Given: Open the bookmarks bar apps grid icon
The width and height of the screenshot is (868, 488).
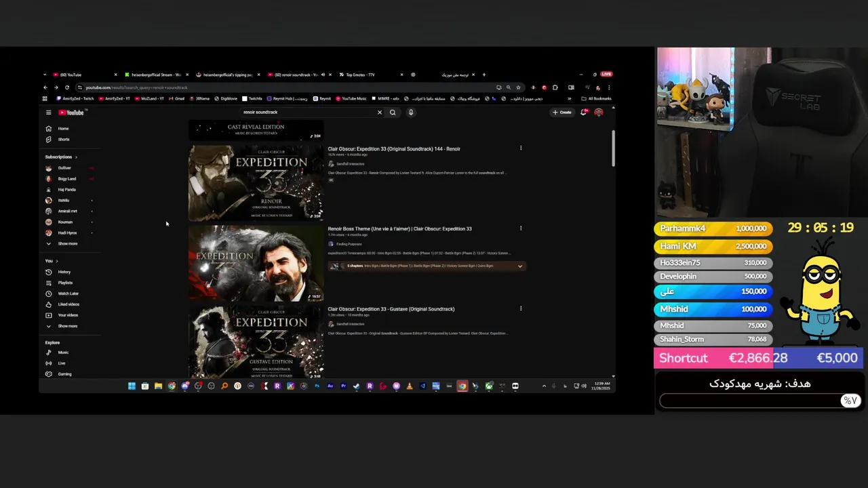Looking at the screenshot, I should pyautogui.click(x=45, y=99).
